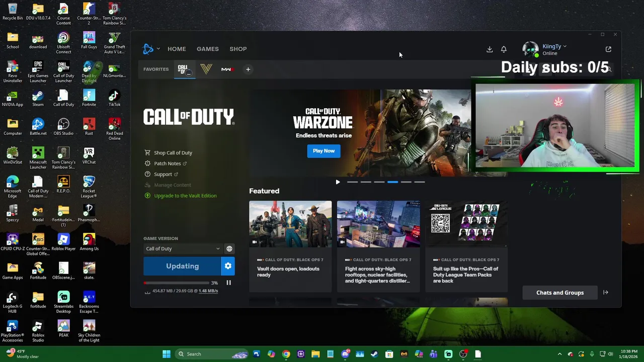Screen dimensions: 644x362
Task: Select the Battle.net desktop shortcut
Action: [38, 127]
